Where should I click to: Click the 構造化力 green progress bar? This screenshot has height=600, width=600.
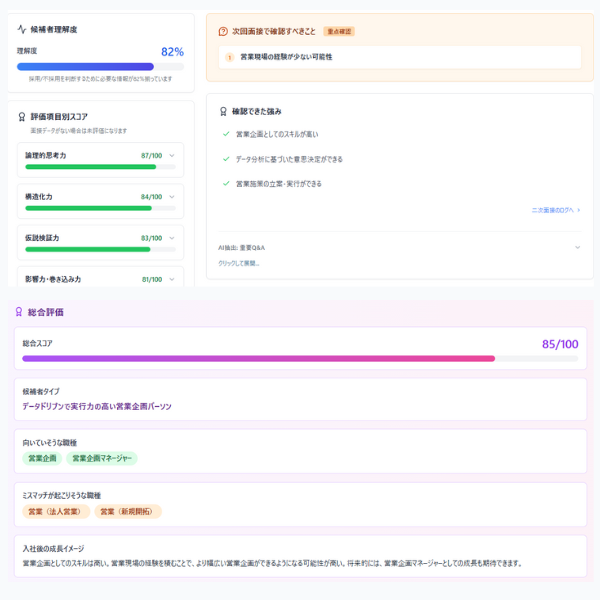pos(100,208)
